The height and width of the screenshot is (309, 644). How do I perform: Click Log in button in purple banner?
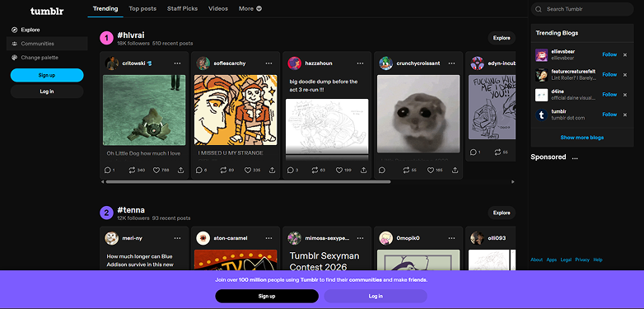pos(376,297)
